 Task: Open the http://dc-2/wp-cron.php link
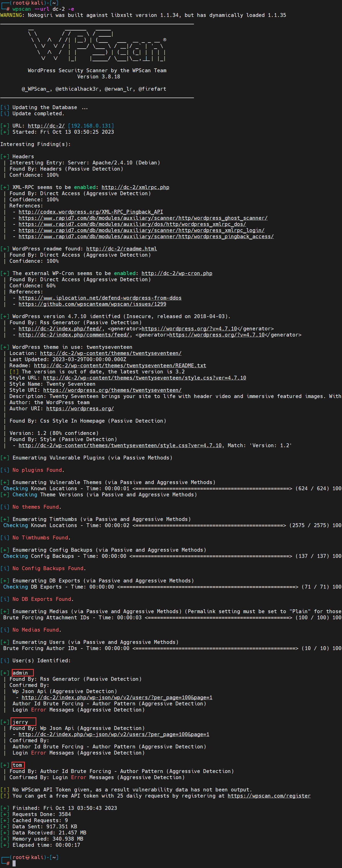177,273
